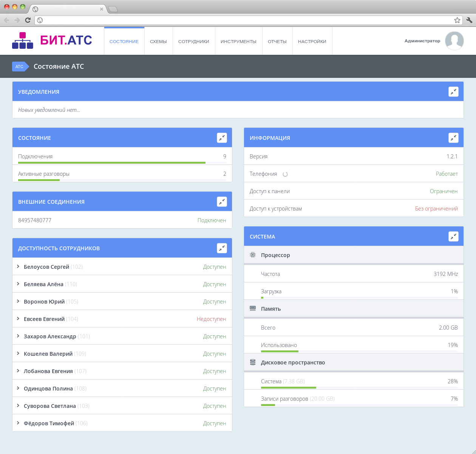Open the ОТЧЕТЫ section
The width and height of the screenshot is (476, 454).
pos(277,41)
